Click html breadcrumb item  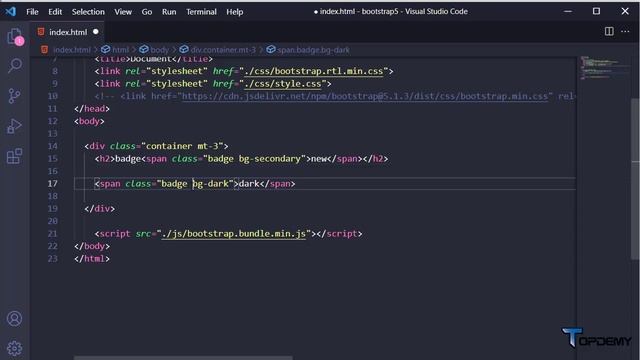(x=120, y=50)
